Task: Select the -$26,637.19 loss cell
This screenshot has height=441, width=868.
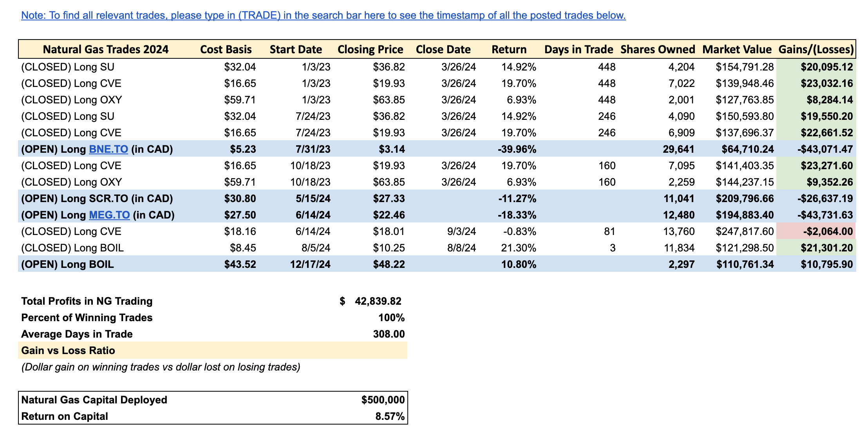Action: [816, 199]
